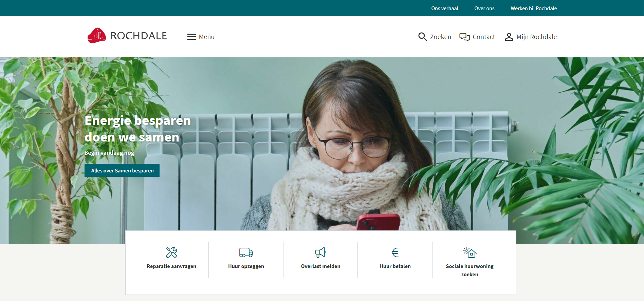The width and height of the screenshot is (644, 301).
Task: Click the red Rochdale logo icon
Action: coord(97,36)
